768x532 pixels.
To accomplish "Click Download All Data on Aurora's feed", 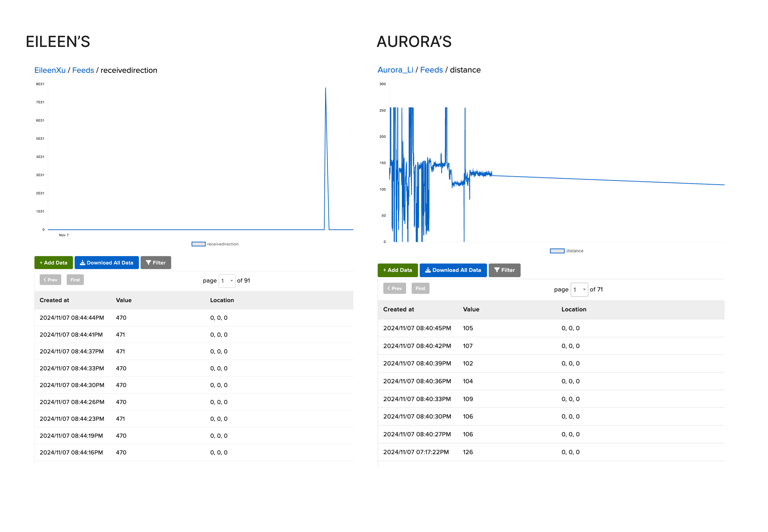I will pos(453,270).
